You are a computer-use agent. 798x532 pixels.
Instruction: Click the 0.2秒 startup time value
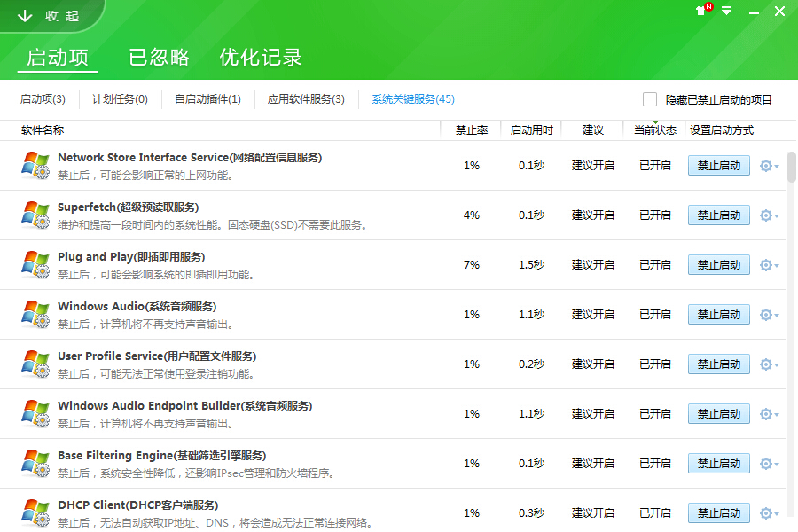tap(531, 364)
